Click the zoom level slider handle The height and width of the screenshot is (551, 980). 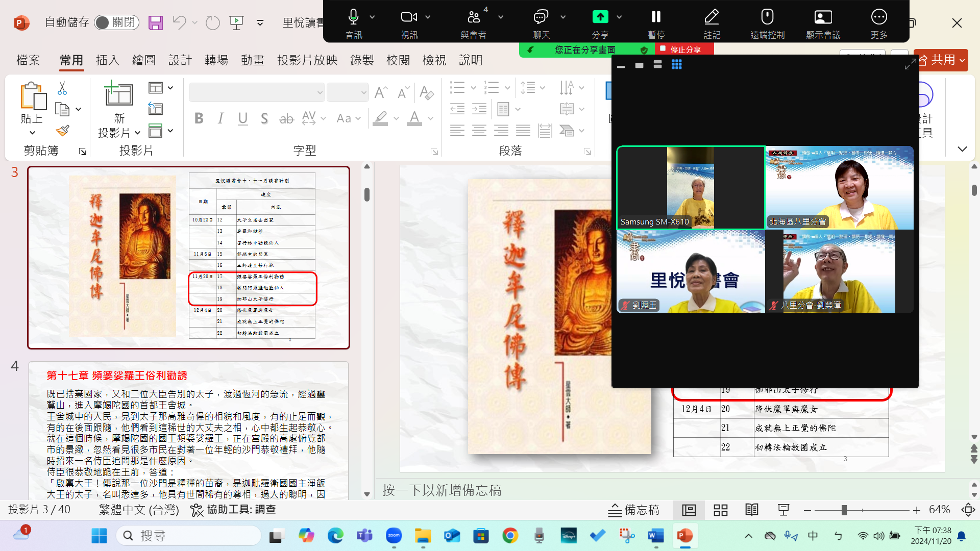click(844, 510)
